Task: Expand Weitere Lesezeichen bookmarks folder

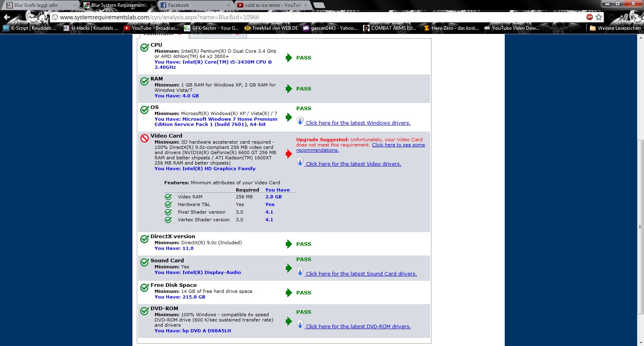Action: 615,28
